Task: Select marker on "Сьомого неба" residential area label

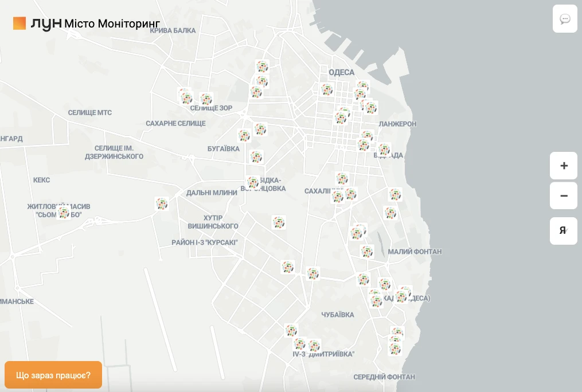Action: point(64,213)
